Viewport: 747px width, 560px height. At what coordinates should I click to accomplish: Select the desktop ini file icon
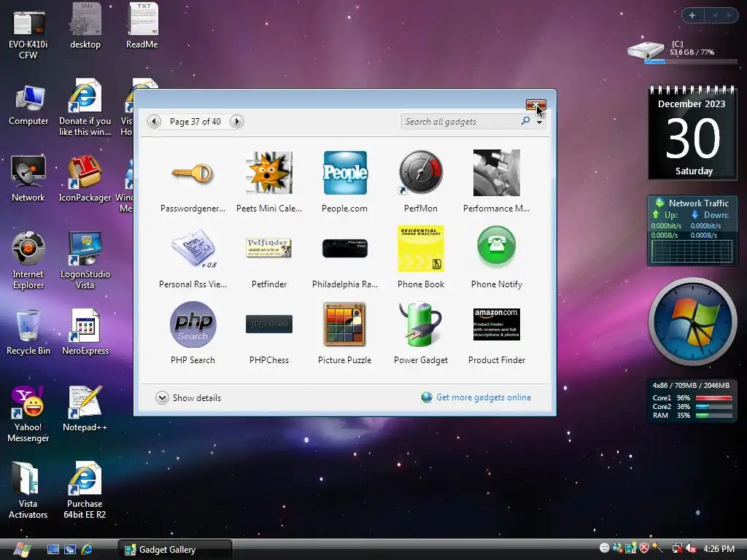(85, 26)
